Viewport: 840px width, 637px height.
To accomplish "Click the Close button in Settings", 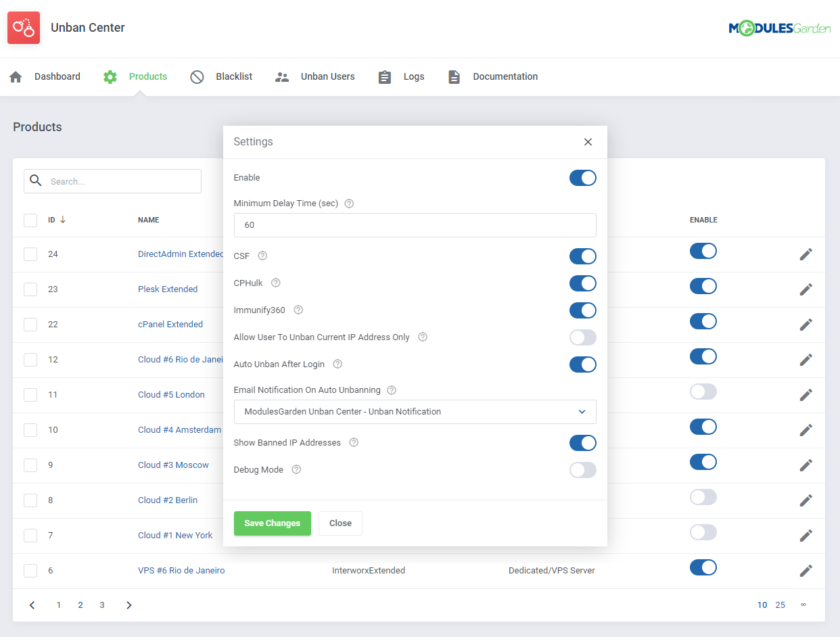I will point(340,523).
